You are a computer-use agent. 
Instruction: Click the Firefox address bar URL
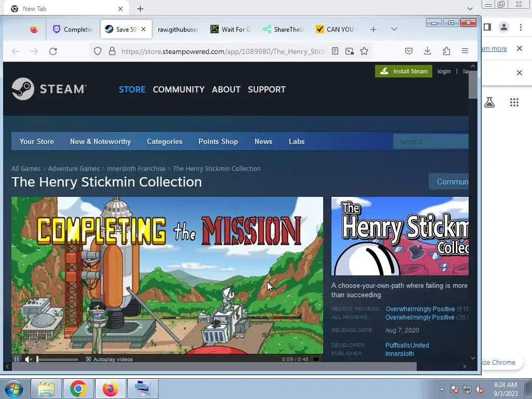click(x=223, y=51)
